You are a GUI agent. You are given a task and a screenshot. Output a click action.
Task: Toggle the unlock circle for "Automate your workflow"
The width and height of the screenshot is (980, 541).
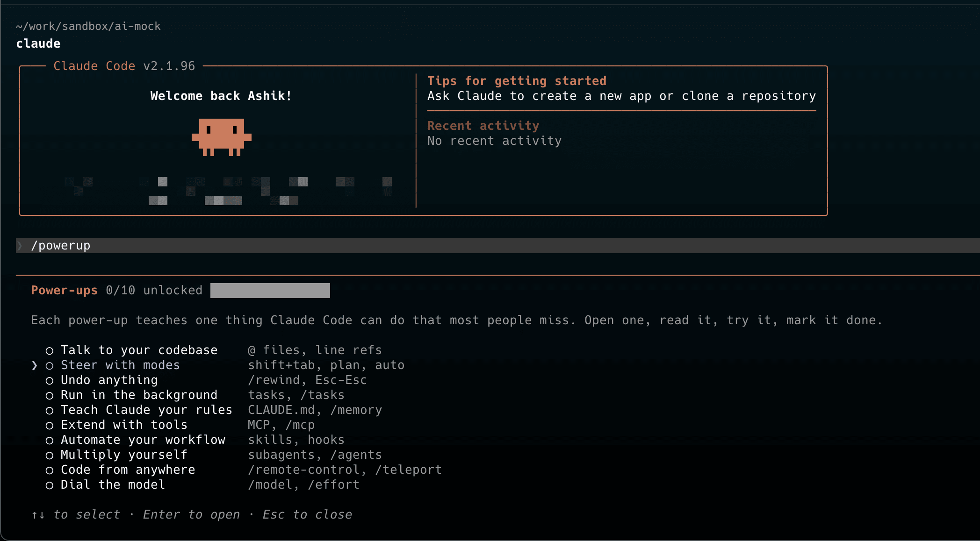coord(50,440)
